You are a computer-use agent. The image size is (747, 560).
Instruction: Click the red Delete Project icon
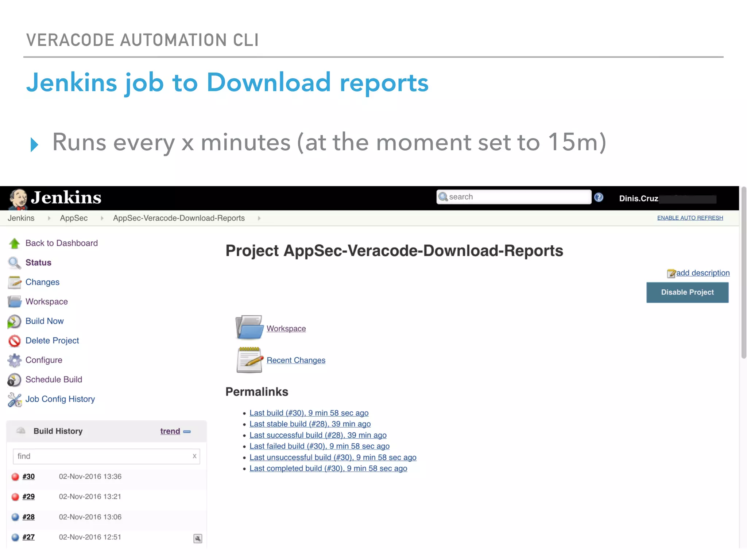pyautogui.click(x=15, y=341)
